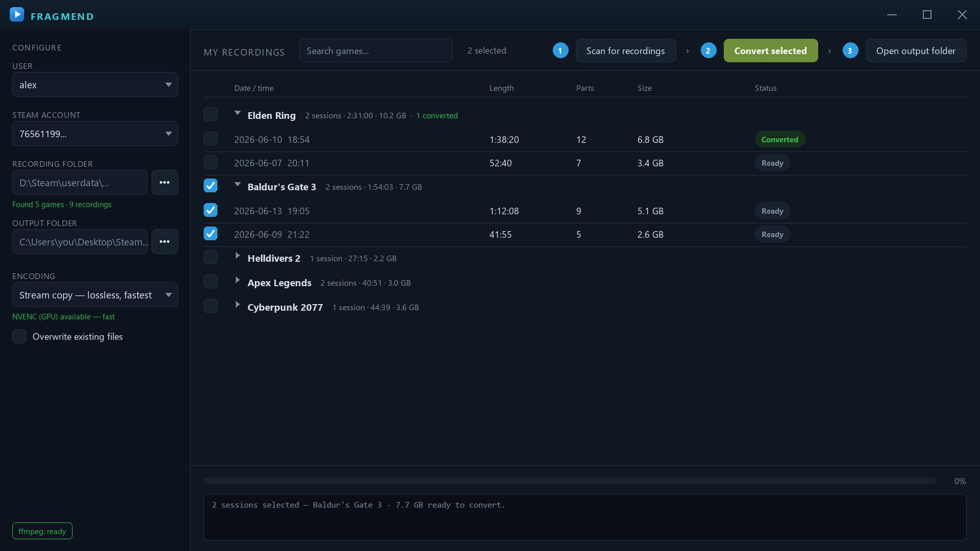
Task: Expand the Helldivers 2 group
Action: (237, 256)
